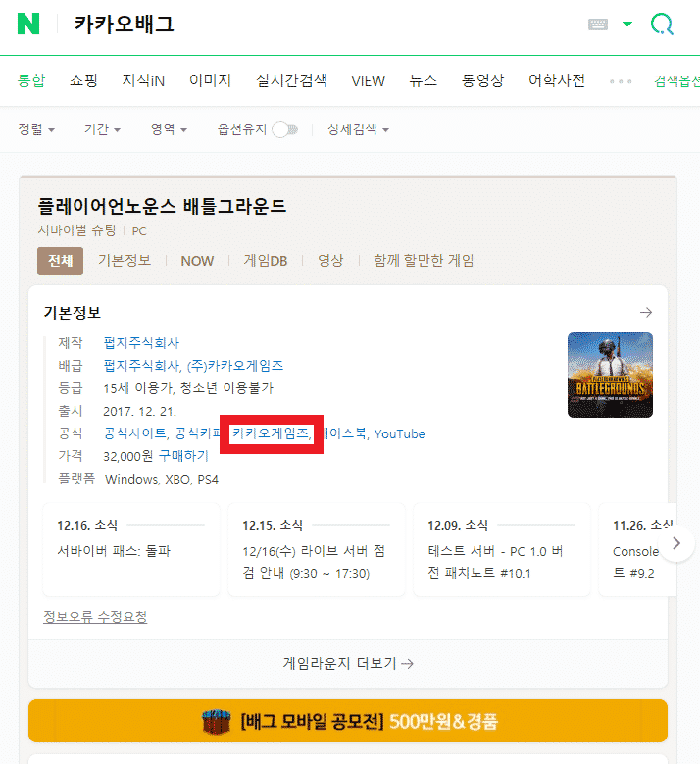Select the 기본정보 game tab
Image resolution: width=700 pixels, height=764 pixels.
click(x=125, y=261)
